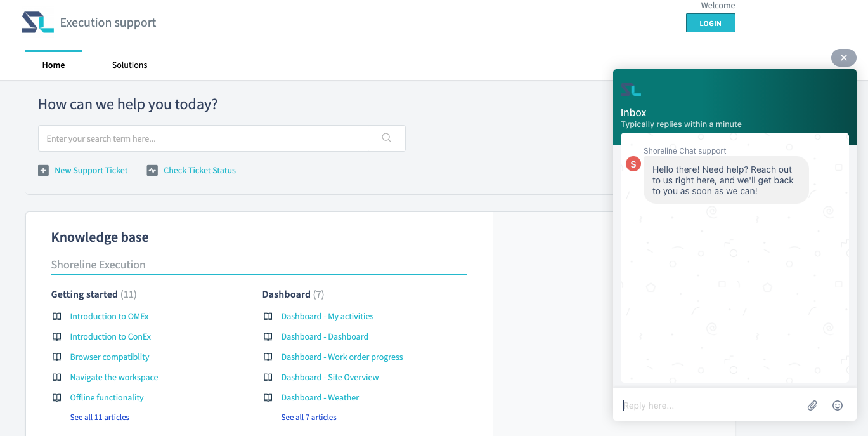The height and width of the screenshot is (436, 868).
Task: Open the Navigate the workspace article
Action: (x=114, y=377)
